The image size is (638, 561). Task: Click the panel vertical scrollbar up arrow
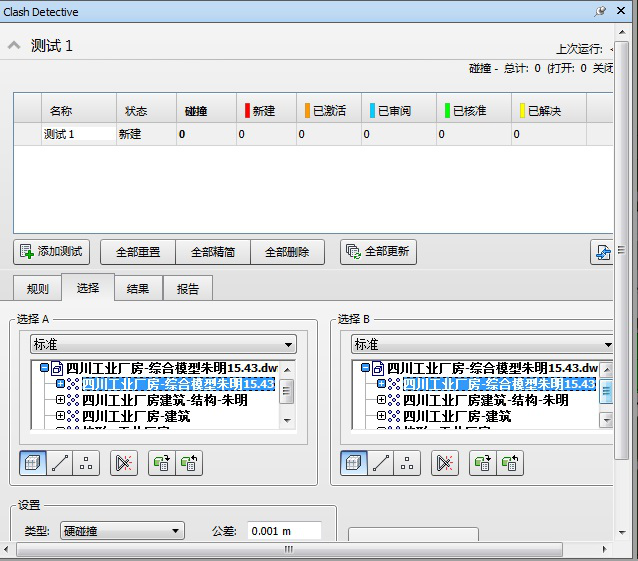point(622,32)
